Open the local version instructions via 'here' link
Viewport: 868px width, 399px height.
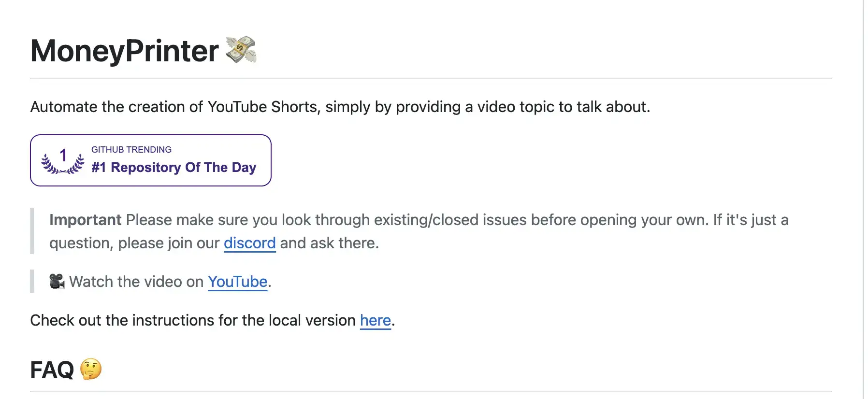376,320
